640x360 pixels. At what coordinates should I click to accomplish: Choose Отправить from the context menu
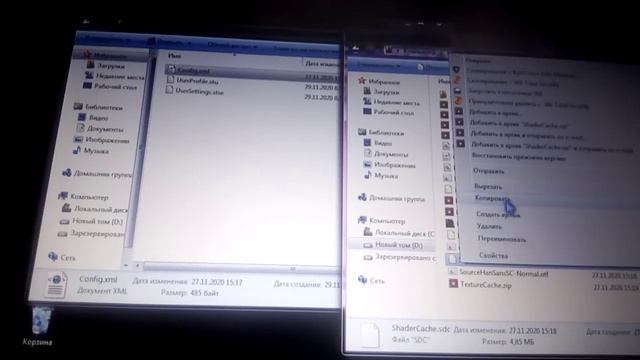click(x=488, y=171)
